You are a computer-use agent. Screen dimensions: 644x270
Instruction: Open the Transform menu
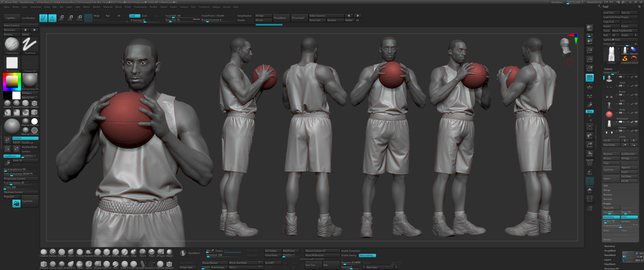coord(204,7)
